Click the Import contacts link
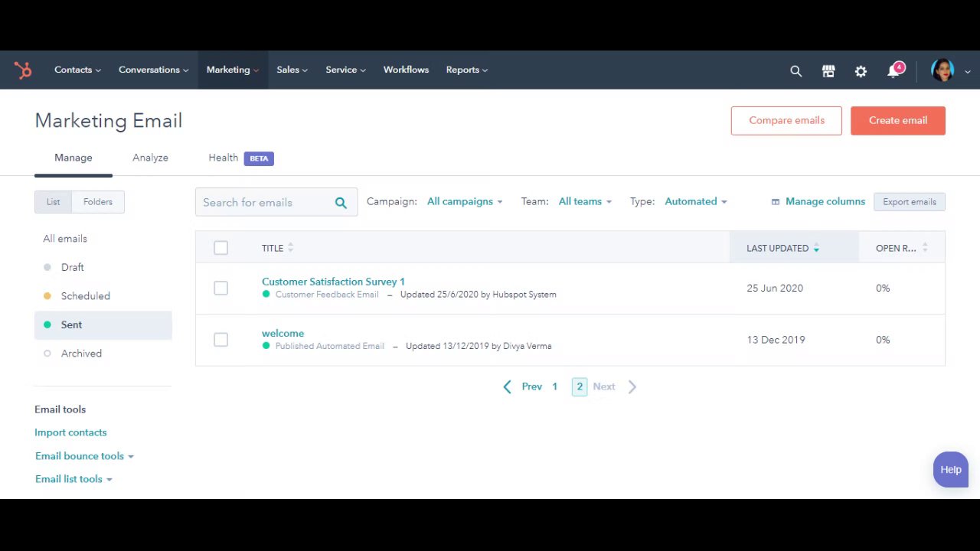Image resolution: width=980 pixels, height=551 pixels. pyautogui.click(x=70, y=432)
